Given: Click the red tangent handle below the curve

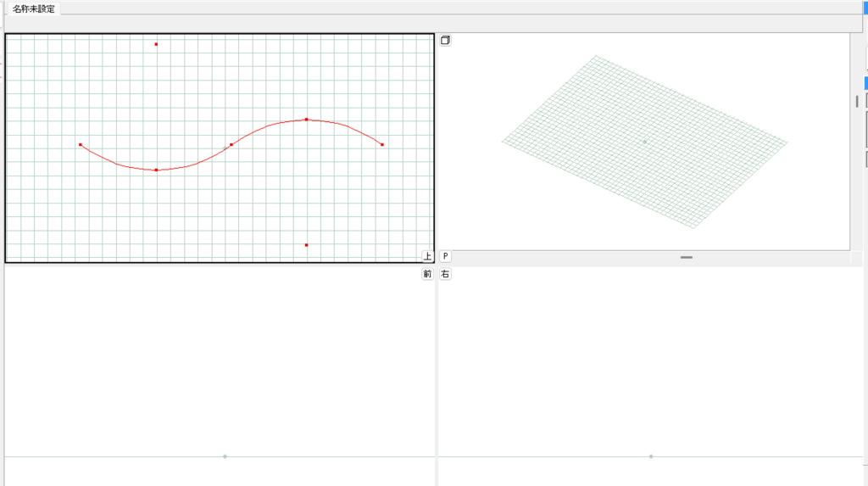Looking at the screenshot, I should pos(306,245).
